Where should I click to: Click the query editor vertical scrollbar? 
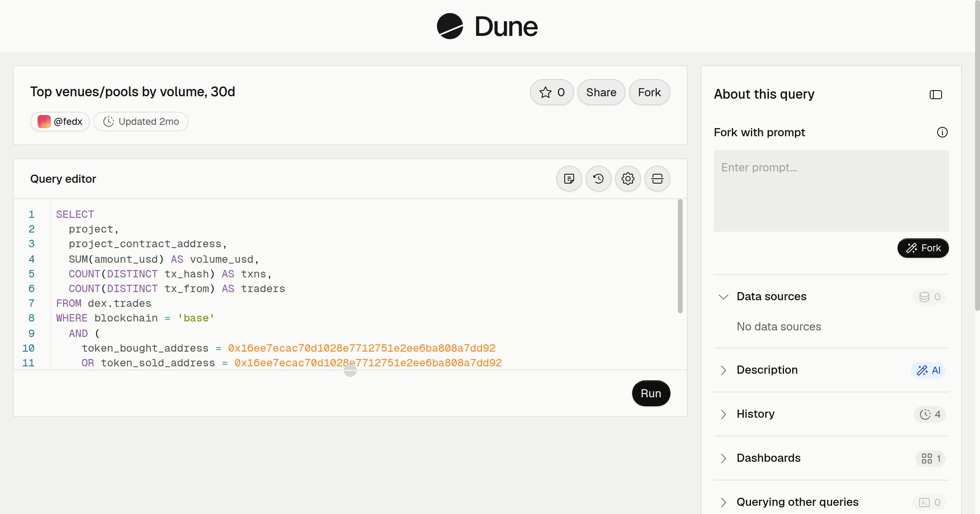(680, 256)
